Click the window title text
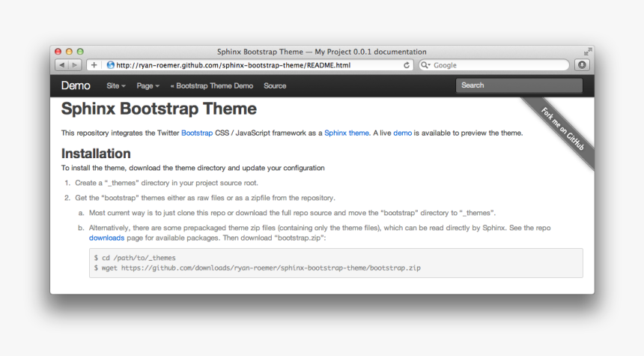Image resolution: width=644 pixels, height=356 pixels. [321, 52]
